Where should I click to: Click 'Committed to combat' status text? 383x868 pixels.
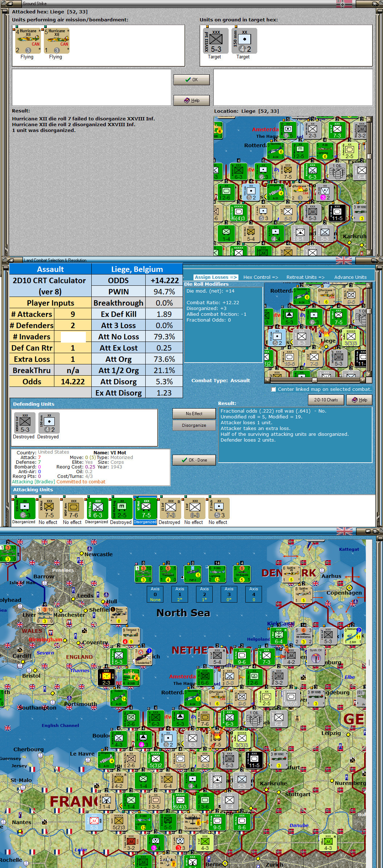pos(81,482)
